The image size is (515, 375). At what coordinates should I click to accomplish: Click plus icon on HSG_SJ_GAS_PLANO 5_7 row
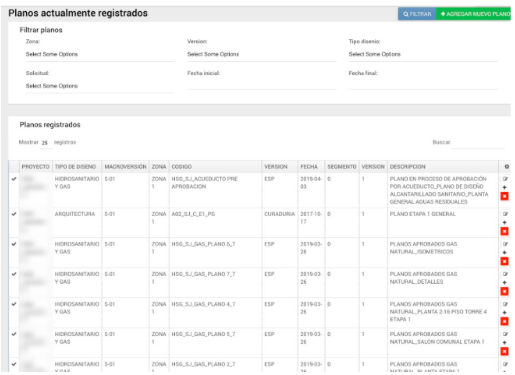click(505, 342)
